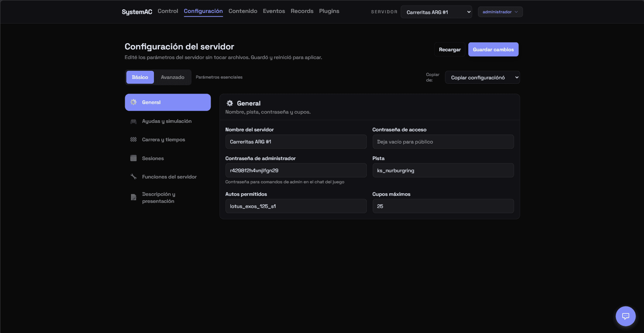The height and width of the screenshot is (333, 644).
Task: Click the wrench icon for Funciones del servidor
Action: (134, 177)
